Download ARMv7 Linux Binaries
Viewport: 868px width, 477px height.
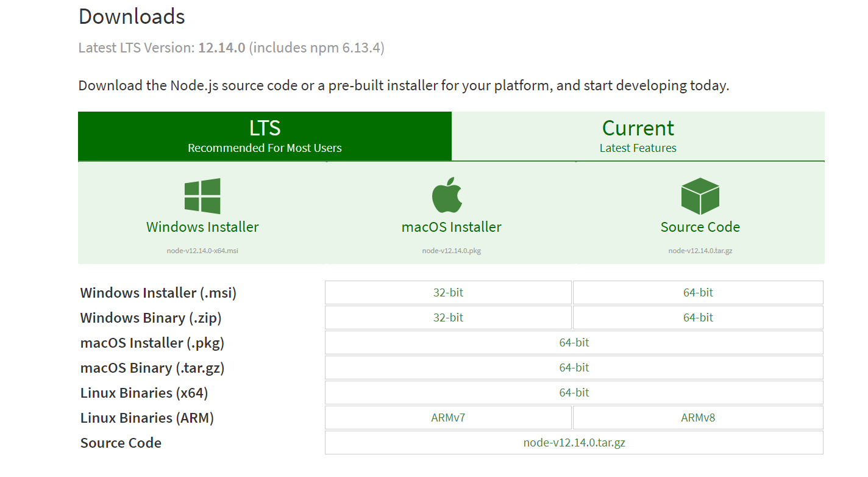448,418
